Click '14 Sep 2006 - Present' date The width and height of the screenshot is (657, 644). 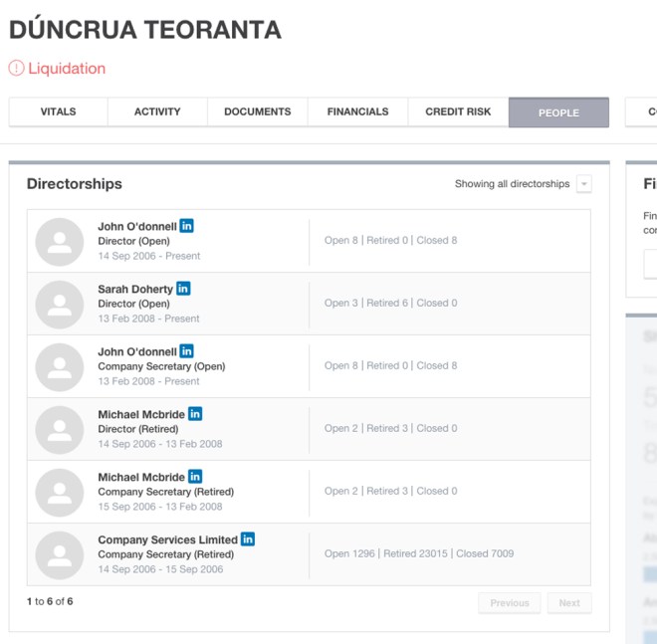click(149, 256)
